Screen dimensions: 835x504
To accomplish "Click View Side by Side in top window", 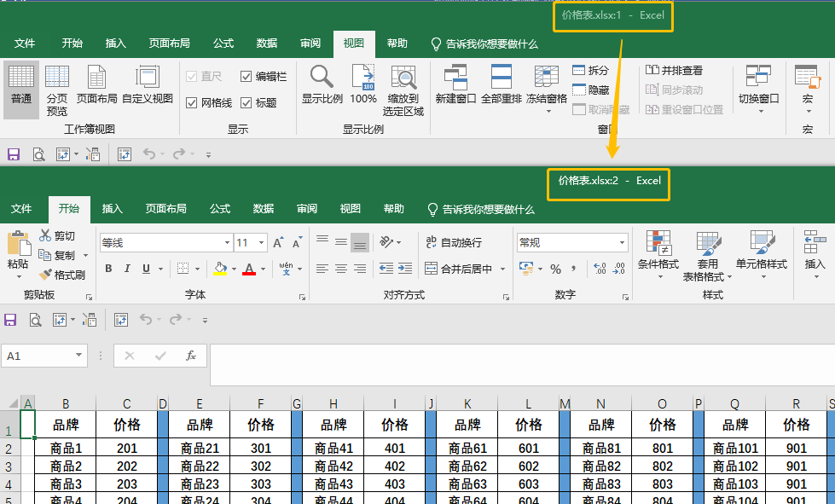I will point(674,70).
